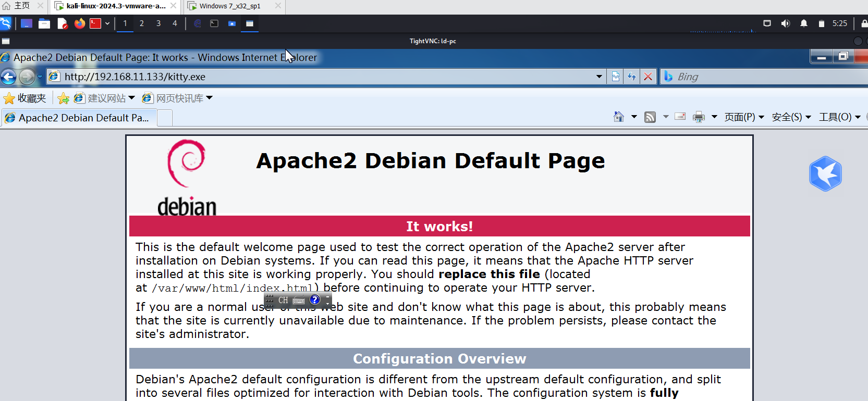Open the Kali application menu dragon icon

[x=5, y=23]
